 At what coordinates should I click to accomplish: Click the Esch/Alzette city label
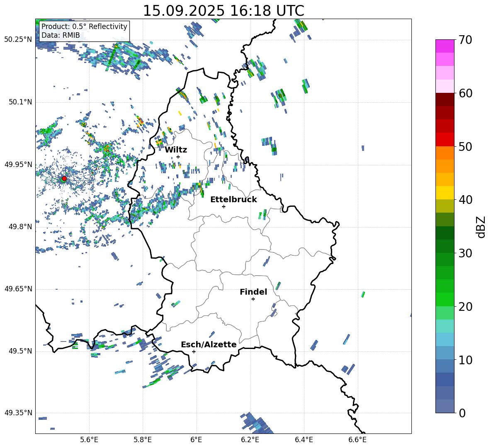click(209, 345)
